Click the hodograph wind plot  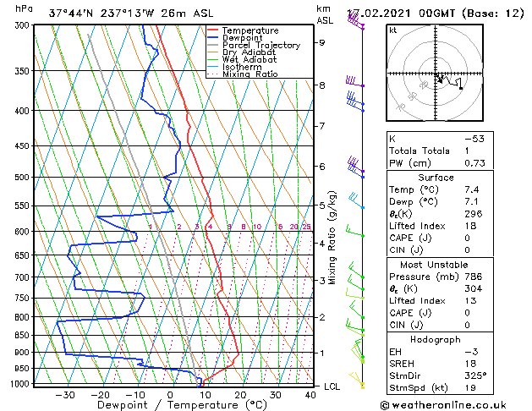(x=435, y=73)
